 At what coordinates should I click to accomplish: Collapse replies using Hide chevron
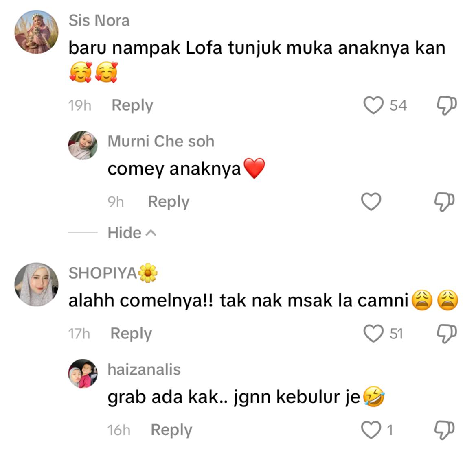point(132,233)
